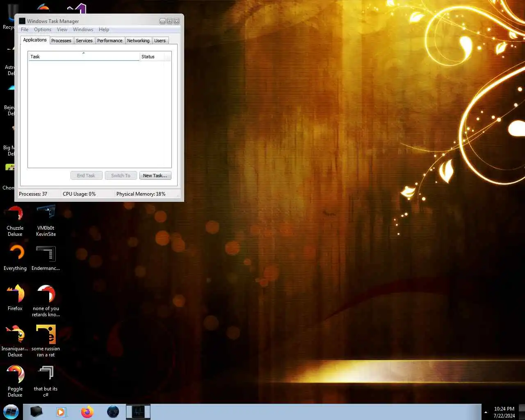
Task: Open the clock showing 10:24 PM
Action: pos(504,412)
